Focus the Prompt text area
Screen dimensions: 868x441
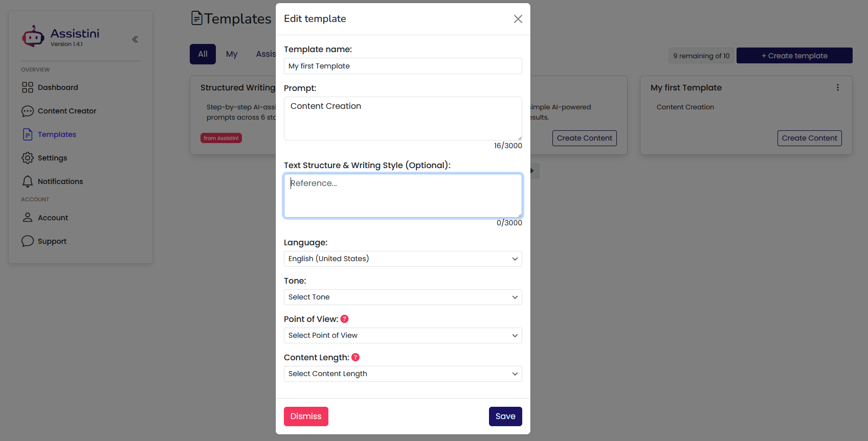pos(403,118)
